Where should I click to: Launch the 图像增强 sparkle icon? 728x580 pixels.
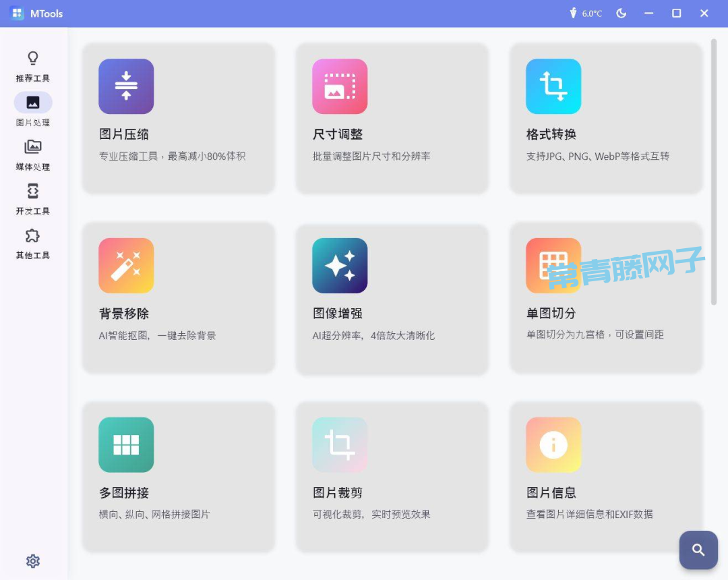click(340, 266)
